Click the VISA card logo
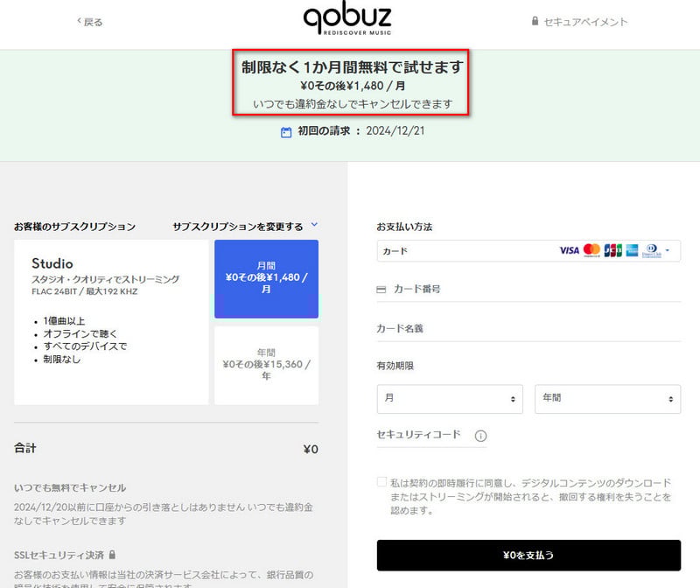The width and height of the screenshot is (700, 588). pos(570,250)
